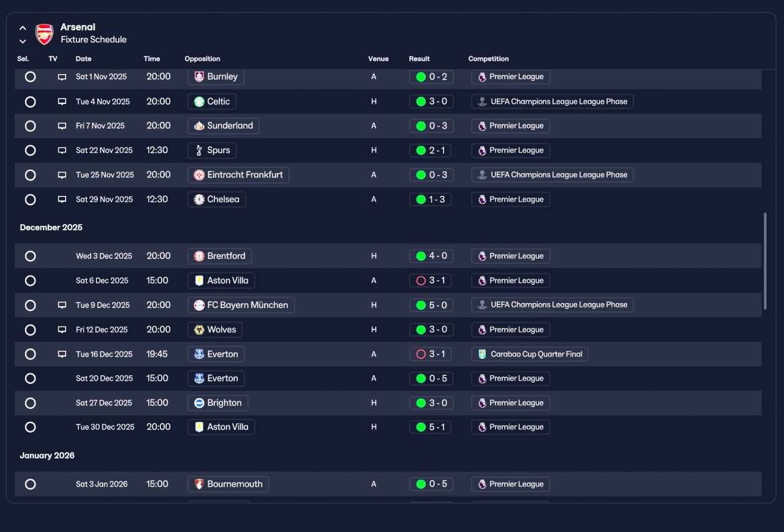This screenshot has width=784, height=532.
Task: Click the Brentford club badge icon
Action: (x=199, y=256)
